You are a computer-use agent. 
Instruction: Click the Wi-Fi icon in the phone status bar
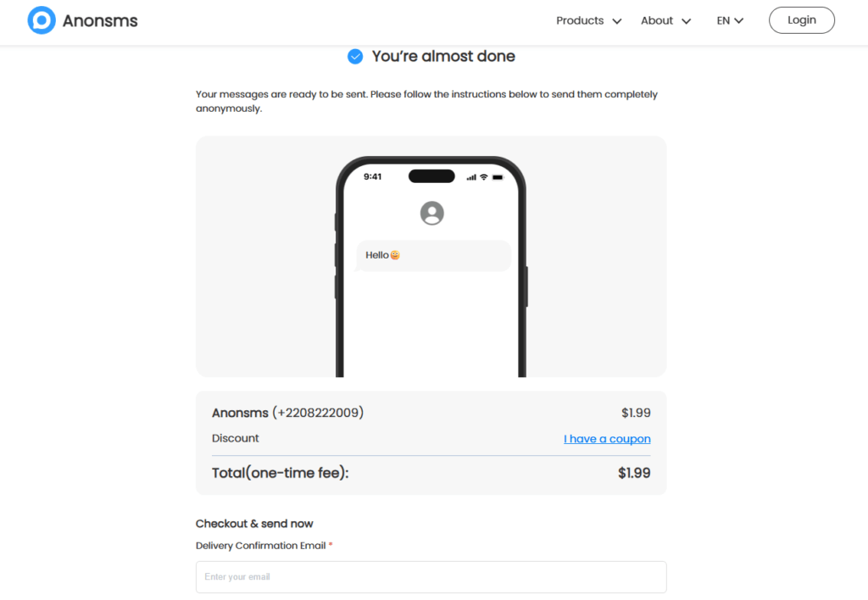click(483, 176)
